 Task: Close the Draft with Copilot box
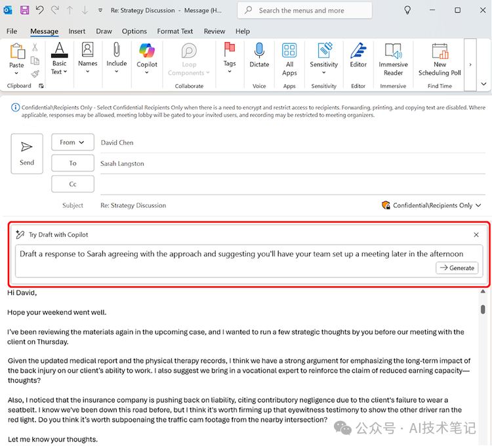(476, 235)
